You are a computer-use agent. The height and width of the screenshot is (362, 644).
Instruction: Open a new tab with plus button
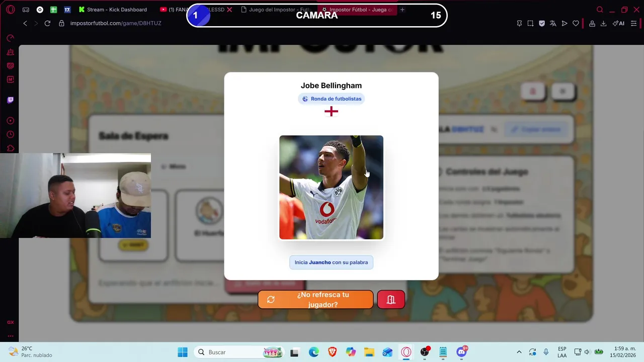pyautogui.click(x=402, y=10)
